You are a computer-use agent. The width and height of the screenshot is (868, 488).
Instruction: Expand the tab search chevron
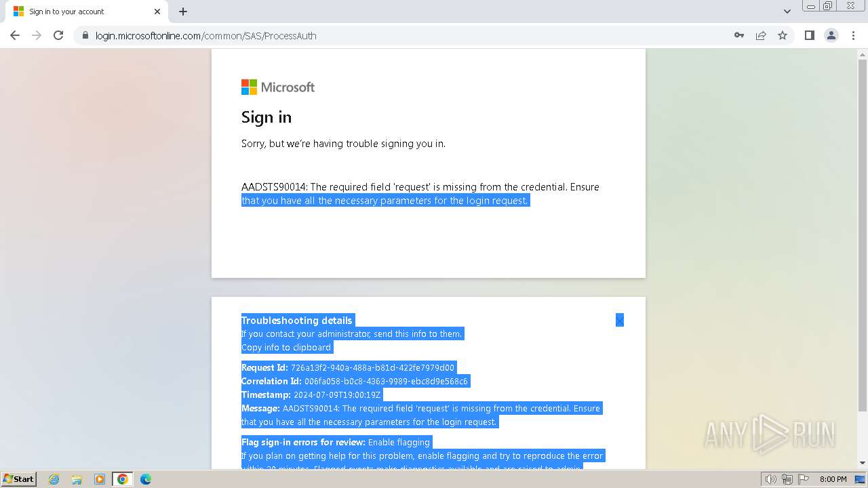pyautogui.click(x=787, y=12)
